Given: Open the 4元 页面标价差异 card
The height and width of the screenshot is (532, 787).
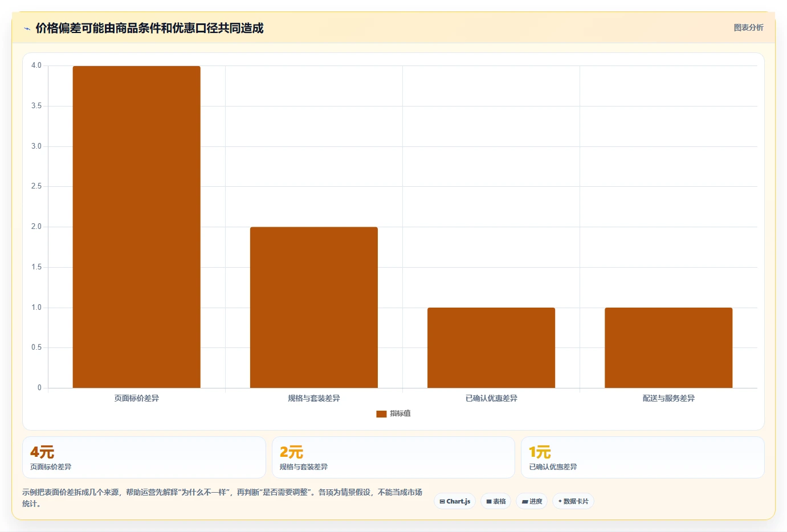Looking at the screenshot, I should [144, 457].
